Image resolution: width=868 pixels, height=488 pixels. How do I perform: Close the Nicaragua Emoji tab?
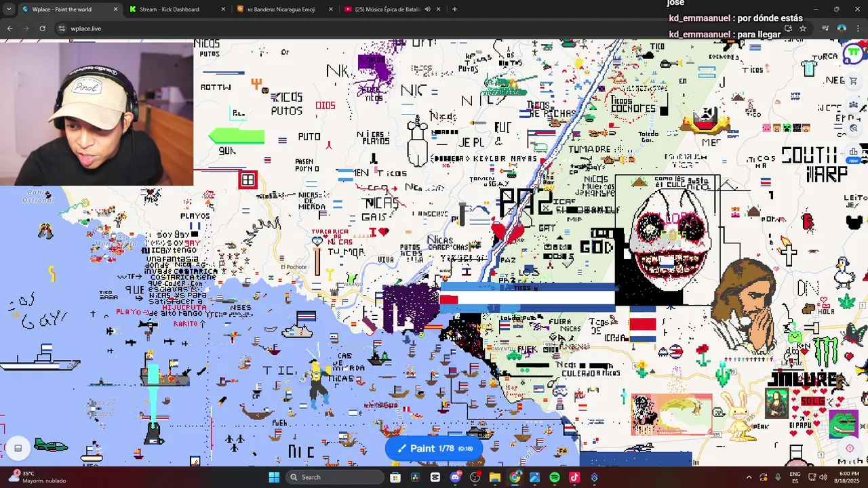331,9
